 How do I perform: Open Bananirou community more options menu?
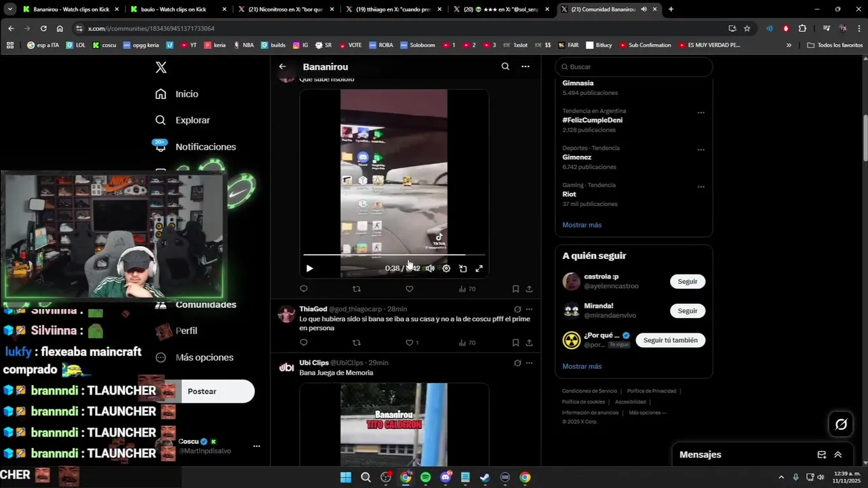(x=525, y=66)
